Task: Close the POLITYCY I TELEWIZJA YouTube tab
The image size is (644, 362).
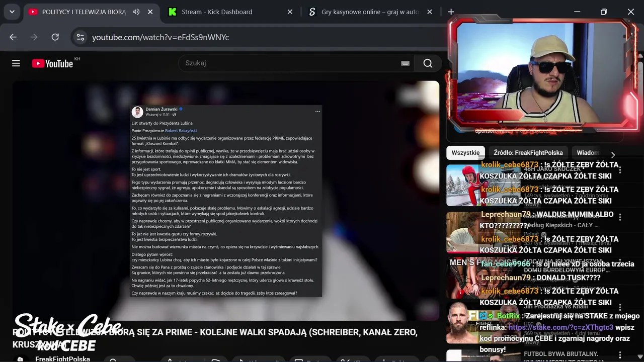Action: click(x=150, y=12)
